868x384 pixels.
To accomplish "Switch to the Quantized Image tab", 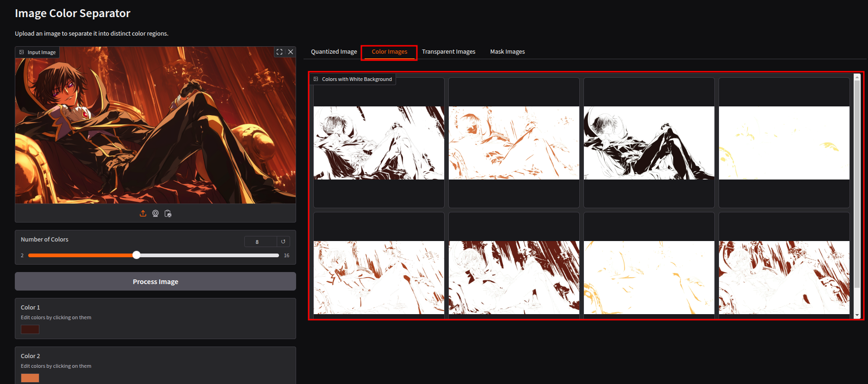I will [334, 52].
